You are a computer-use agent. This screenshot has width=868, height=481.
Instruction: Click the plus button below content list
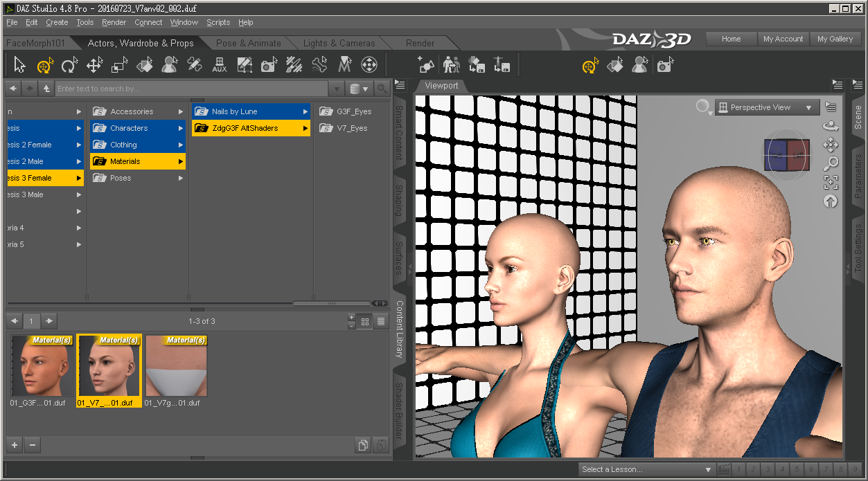[x=15, y=445]
